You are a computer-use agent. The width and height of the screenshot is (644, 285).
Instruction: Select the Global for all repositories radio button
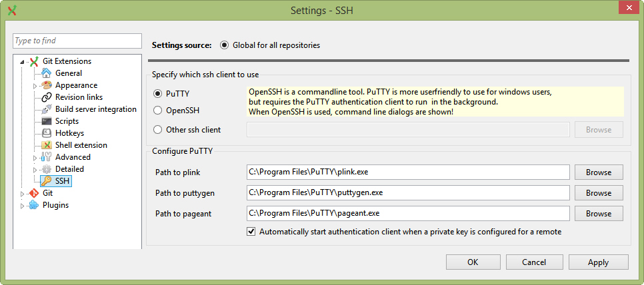point(224,45)
